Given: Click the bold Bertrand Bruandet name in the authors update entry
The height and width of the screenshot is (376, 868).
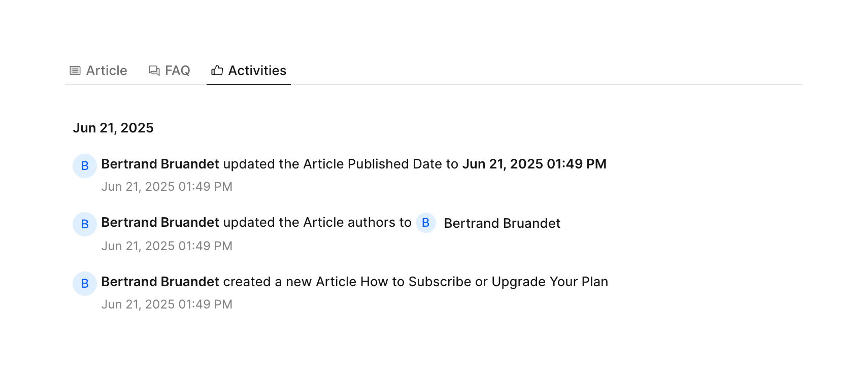Looking at the screenshot, I should 160,222.
